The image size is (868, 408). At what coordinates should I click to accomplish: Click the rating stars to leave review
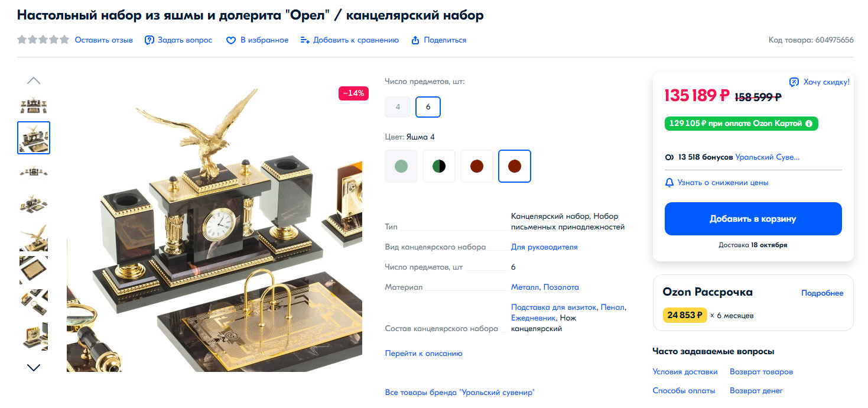pyautogui.click(x=43, y=40)
